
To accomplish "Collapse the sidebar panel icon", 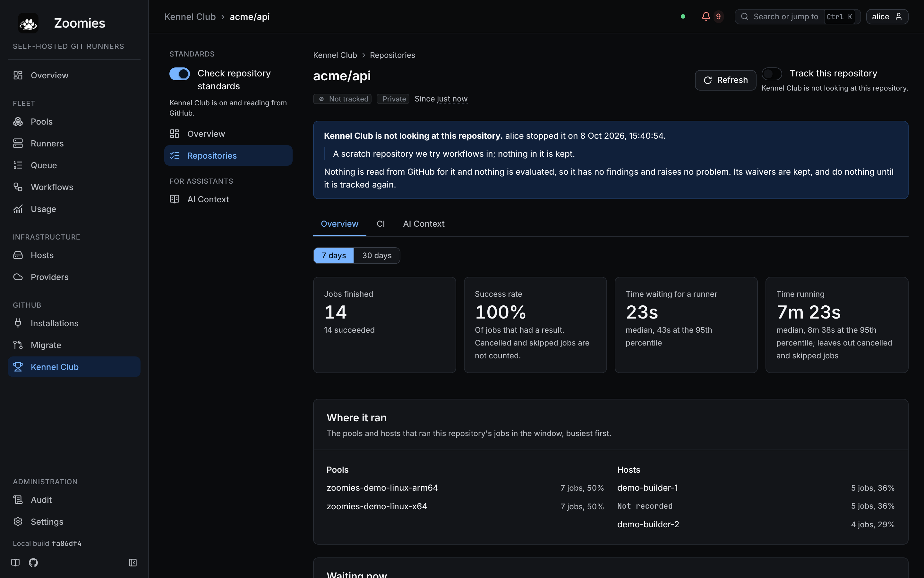I will (133, 562).
